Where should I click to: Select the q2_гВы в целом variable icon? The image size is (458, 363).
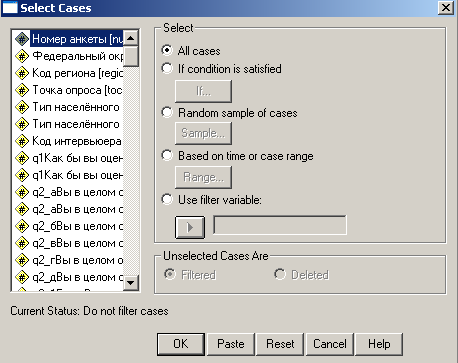tap(22, 260)
